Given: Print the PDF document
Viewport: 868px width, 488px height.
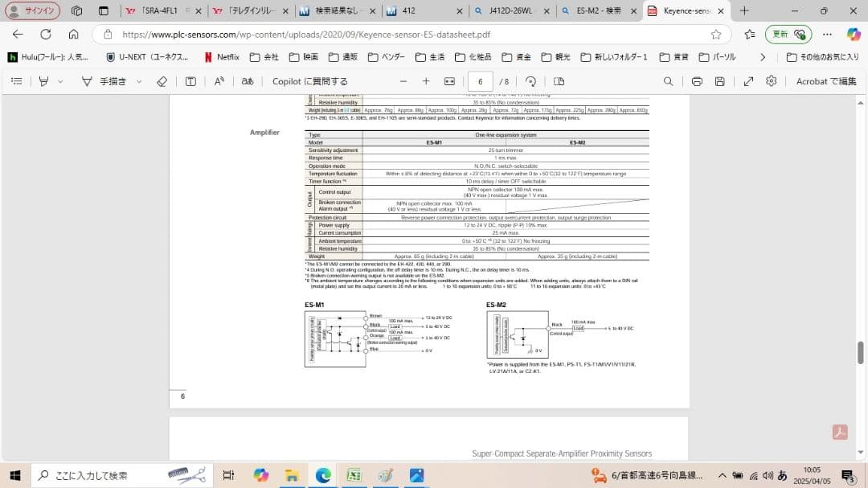Looking at the screenshot, I should [697, 81].
